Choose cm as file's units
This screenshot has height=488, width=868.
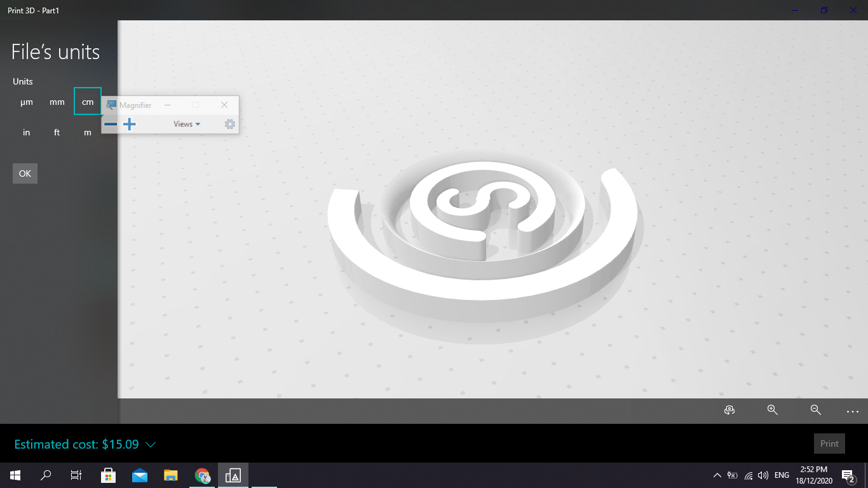88,102
